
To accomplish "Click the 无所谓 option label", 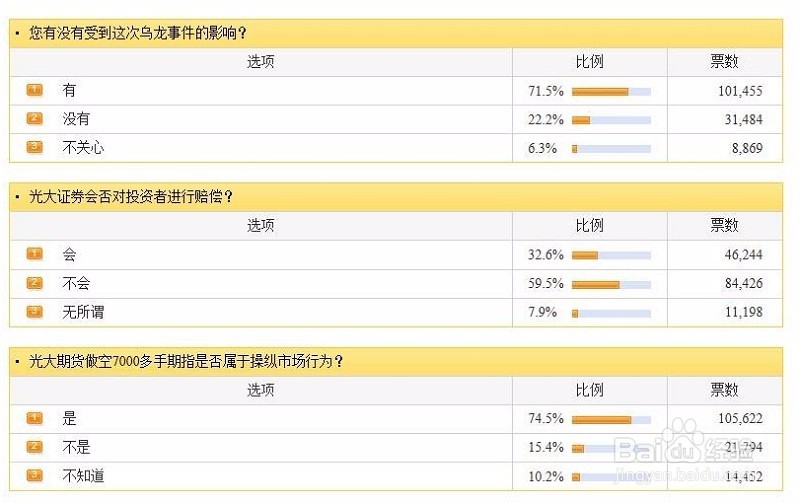I will 83,312.
